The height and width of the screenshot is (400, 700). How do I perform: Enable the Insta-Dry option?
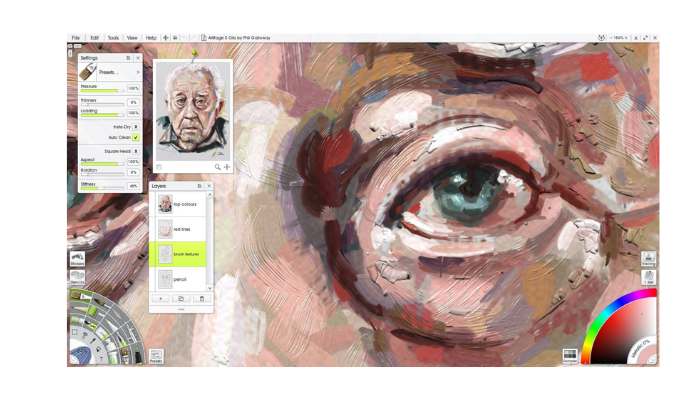[136, 127]
